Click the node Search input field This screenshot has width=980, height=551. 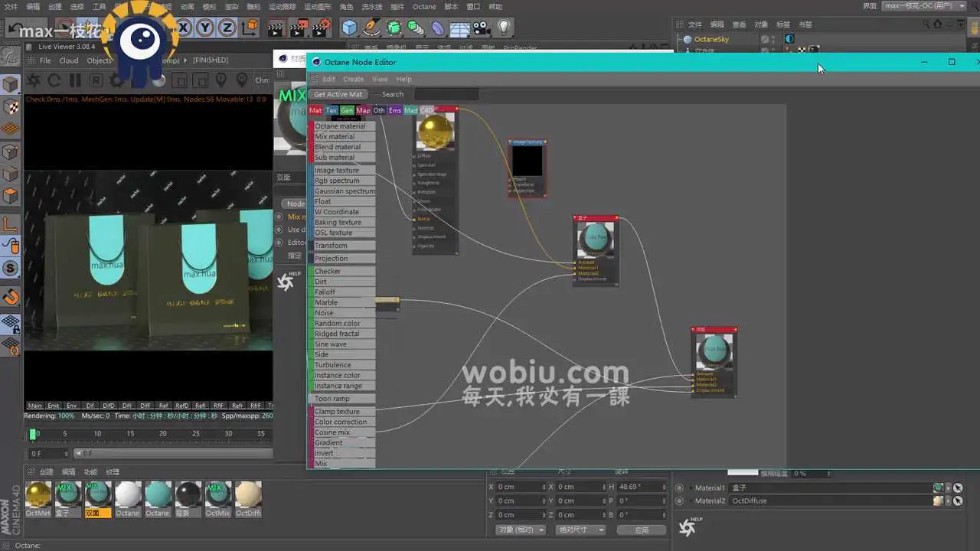[x=446, y=94]
